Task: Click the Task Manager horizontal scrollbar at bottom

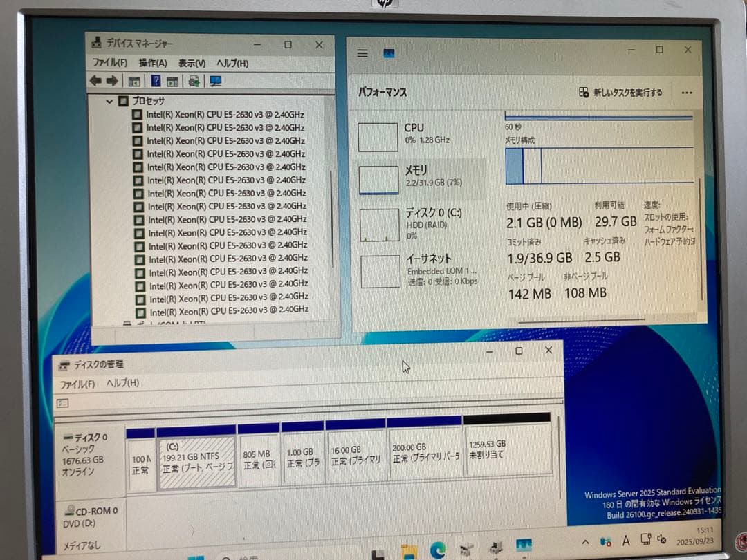Action: click(x=581, y=321)
